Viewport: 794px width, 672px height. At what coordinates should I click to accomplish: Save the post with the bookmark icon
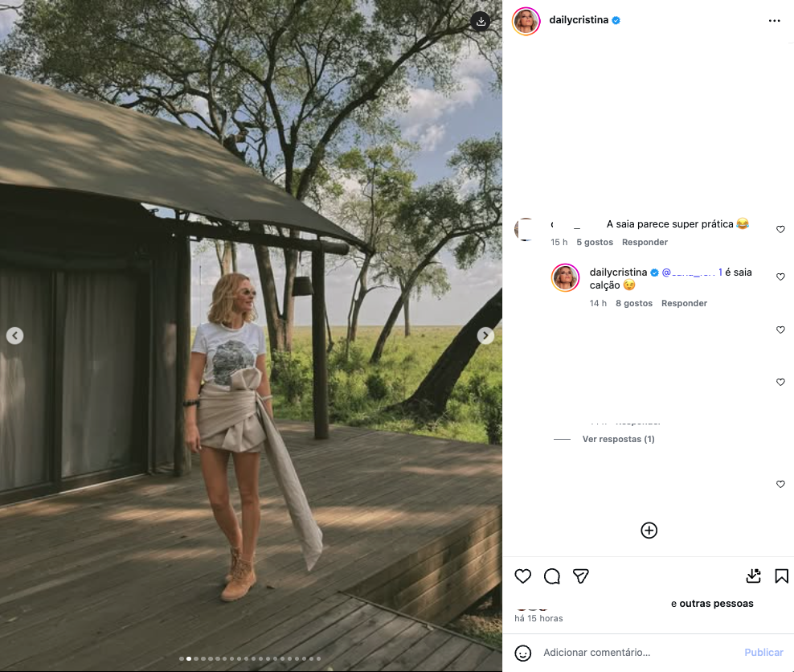(x=780, y=576)
